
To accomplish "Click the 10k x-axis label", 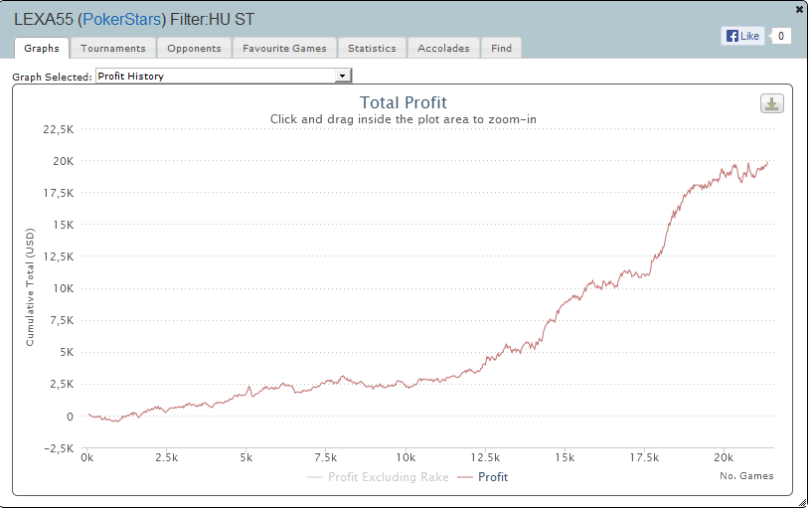I will coord(406,457).
